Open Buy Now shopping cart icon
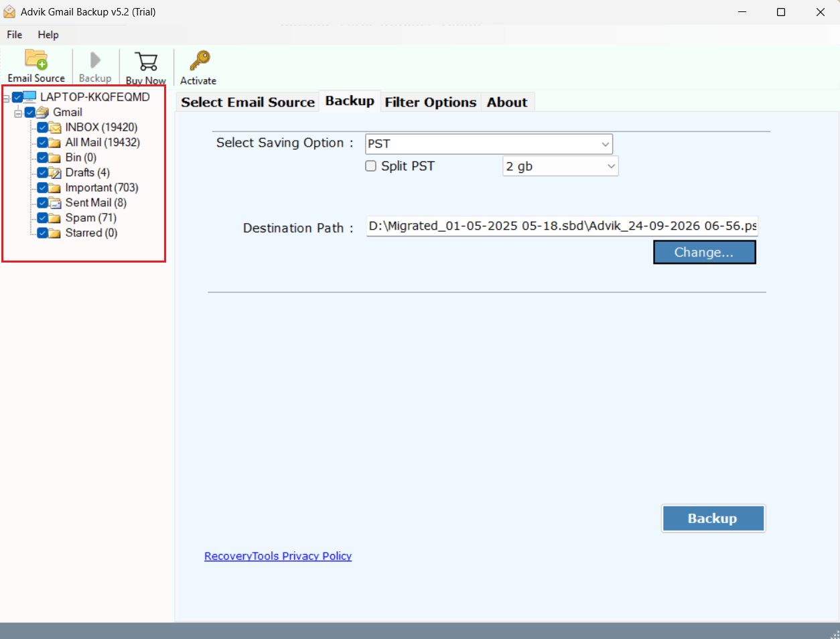 (x=146, y=62)
